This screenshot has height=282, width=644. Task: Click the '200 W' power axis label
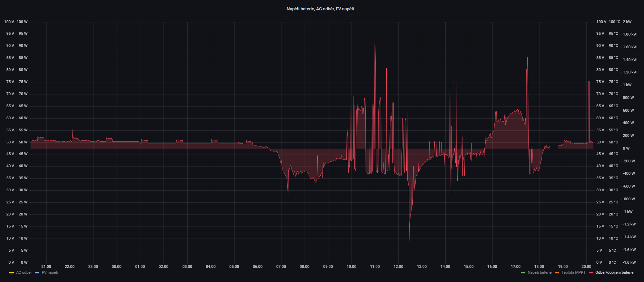pos(628,135)
